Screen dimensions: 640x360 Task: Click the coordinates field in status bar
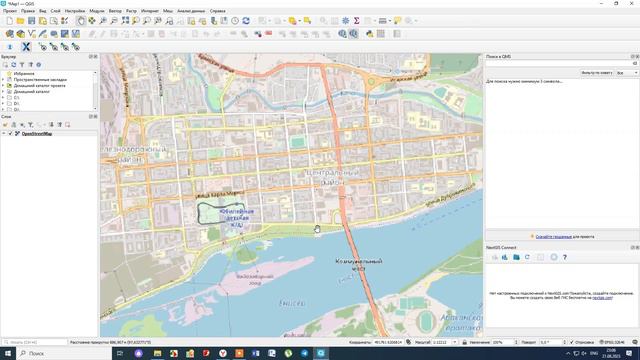coord(388,342)
